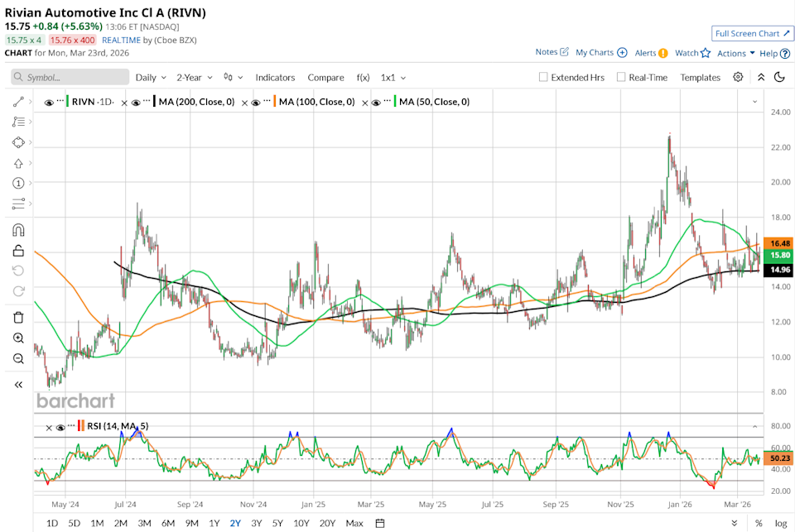The height and width of the screenshot is (532, 795).
Task: Open the Daily frequency dropdown
Action: pyautogui.click(x=151, y=77)
